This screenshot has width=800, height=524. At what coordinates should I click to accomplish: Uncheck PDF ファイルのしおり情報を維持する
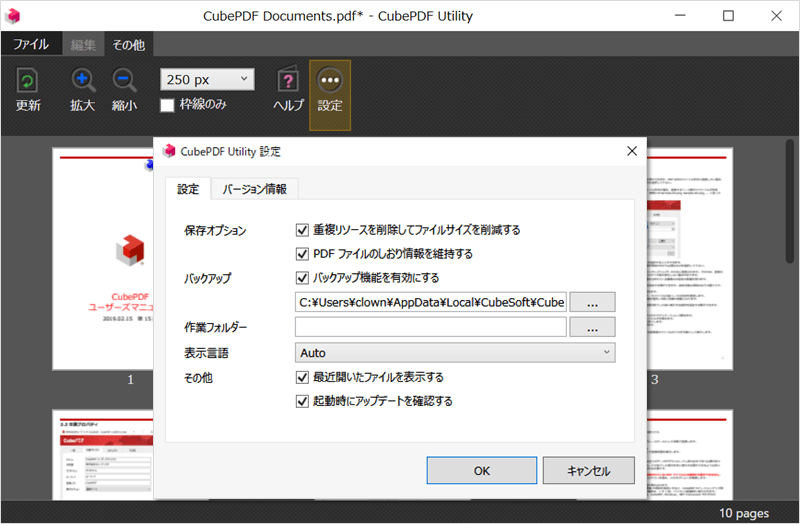[302, 254]
